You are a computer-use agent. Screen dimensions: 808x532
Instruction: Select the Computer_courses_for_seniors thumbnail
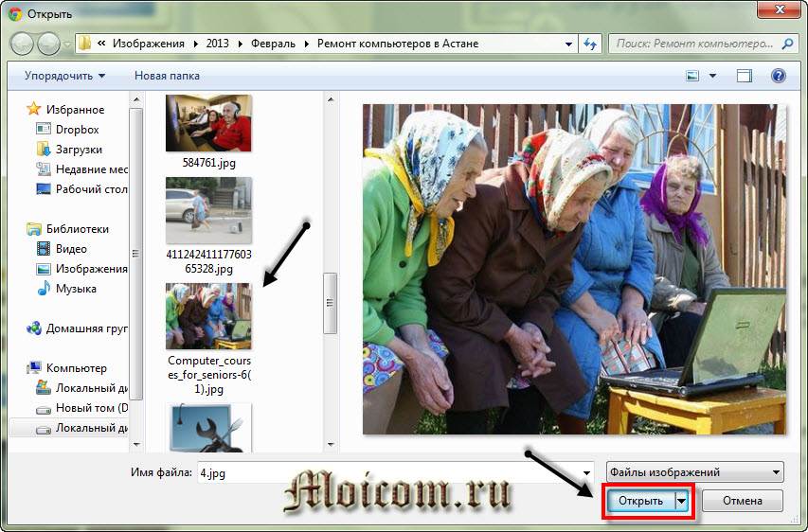pyautogui.click(x=208, y=316)
